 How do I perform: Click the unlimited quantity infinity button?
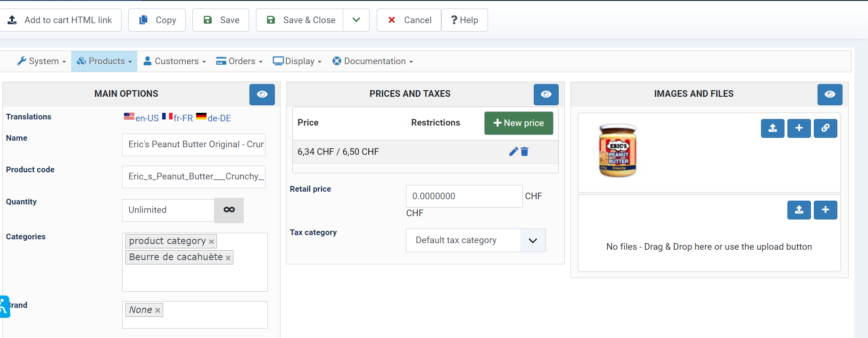[229, 210]
